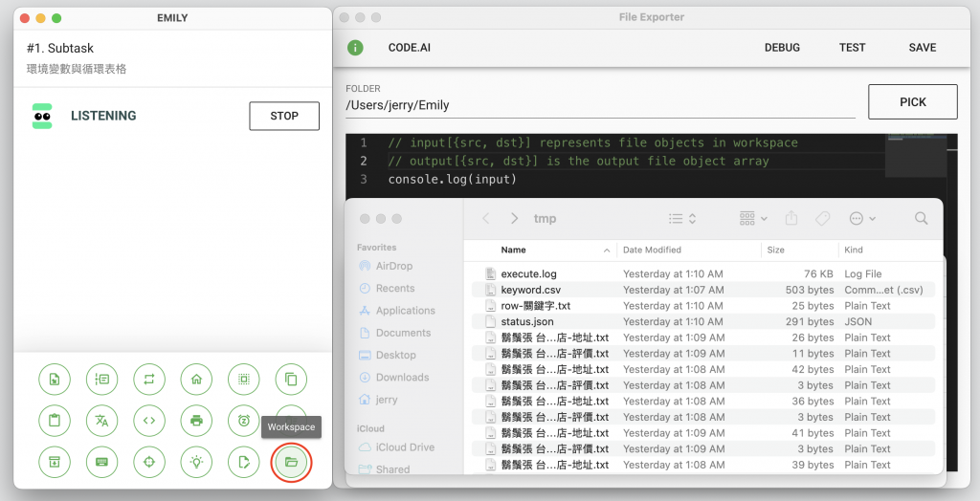Click the copy pages icon in Emily
This screenshot has width=980, height=501.
[x=291, y=380]
